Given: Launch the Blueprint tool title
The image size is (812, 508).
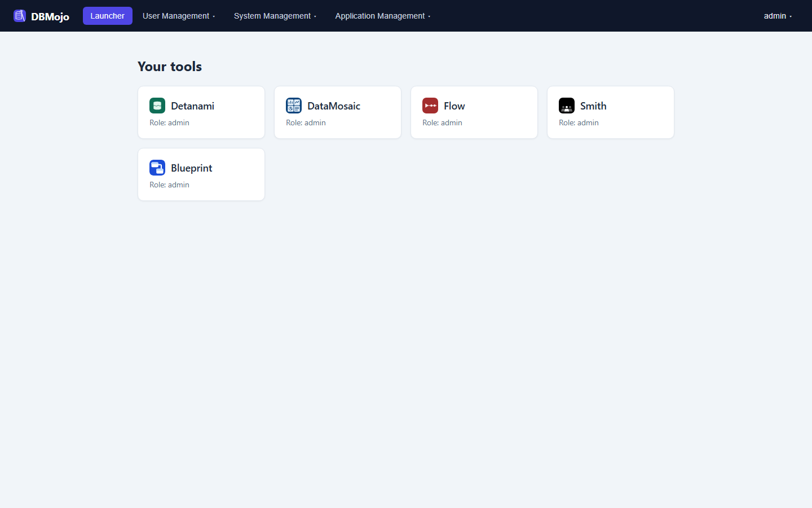Looking at the screenshot, I should pos(192,168).
